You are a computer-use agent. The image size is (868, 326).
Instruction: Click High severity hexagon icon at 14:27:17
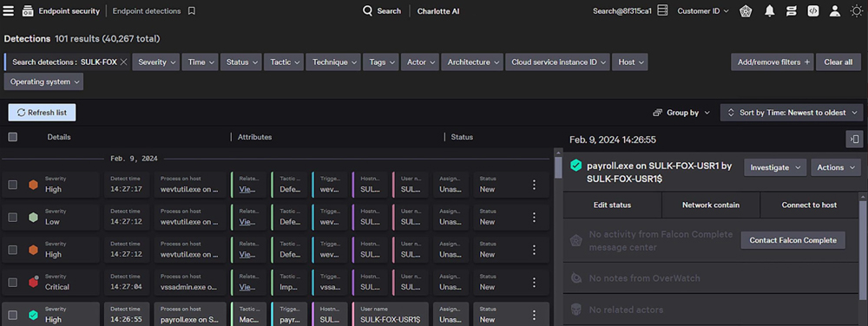[x=33, y=185]
